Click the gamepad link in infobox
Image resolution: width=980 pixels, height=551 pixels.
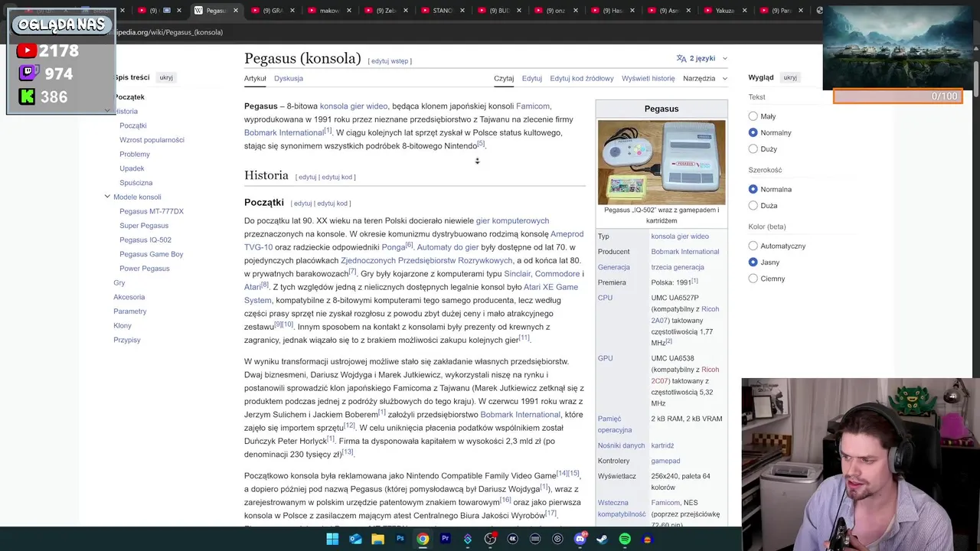(665, 461)
